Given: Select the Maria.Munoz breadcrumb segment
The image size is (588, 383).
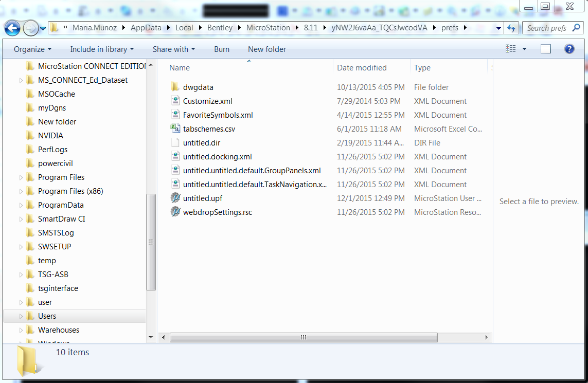Looking at the screenshot, I should click(95, 28).
